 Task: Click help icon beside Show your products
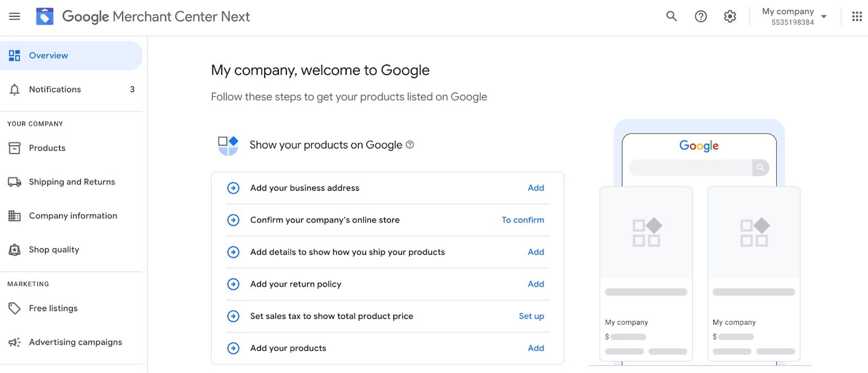[x=410, y=145]
